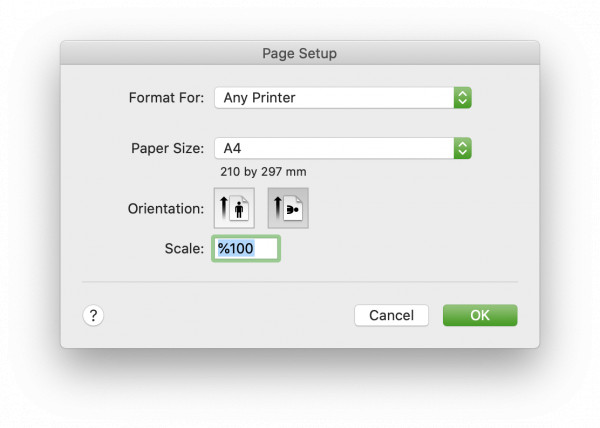Click green arrows beside Any Printer
The height and width of the screenshot is (428, 600).
click(x=463, y=98)
